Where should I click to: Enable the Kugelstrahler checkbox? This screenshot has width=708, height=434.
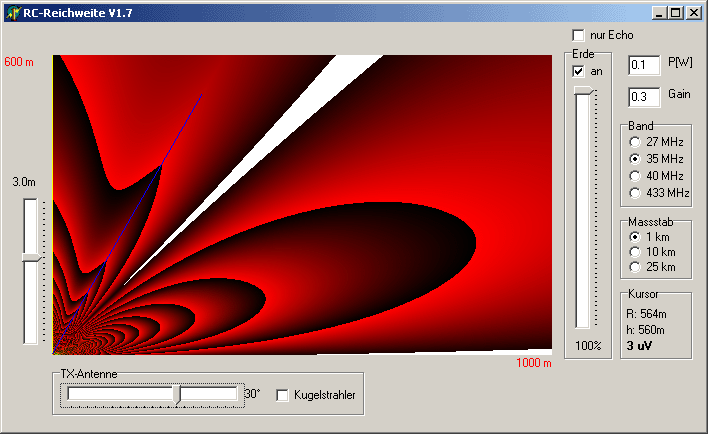282,395
